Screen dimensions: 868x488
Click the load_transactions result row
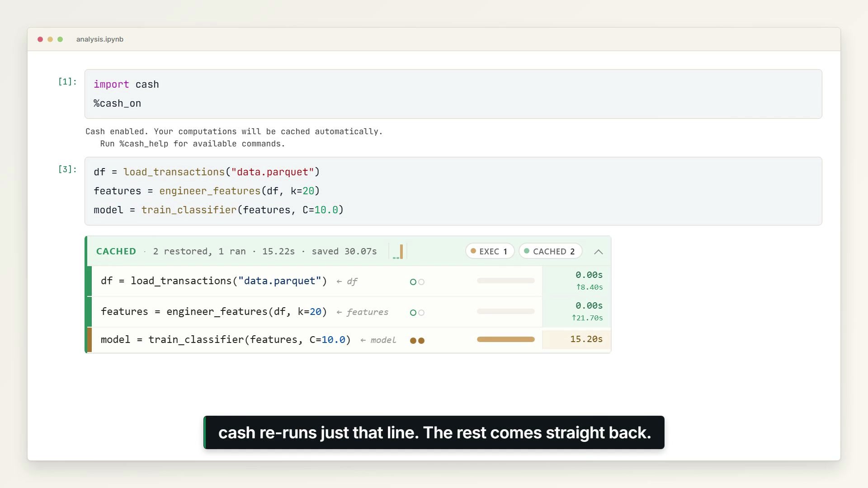coord(349,281)
